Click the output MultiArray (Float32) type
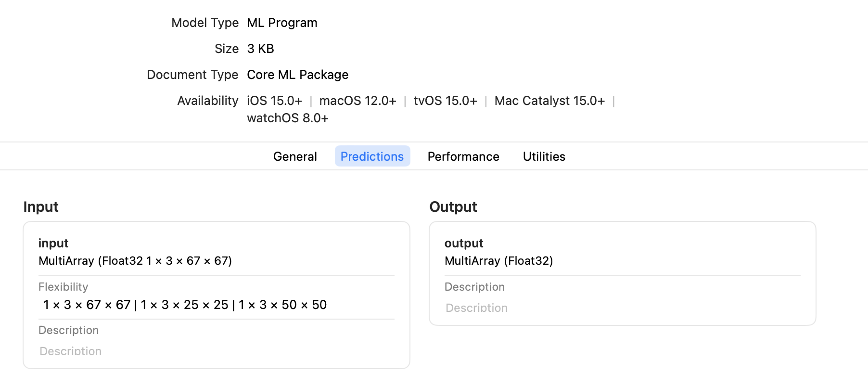868x386 pixels. click(499, 261)
